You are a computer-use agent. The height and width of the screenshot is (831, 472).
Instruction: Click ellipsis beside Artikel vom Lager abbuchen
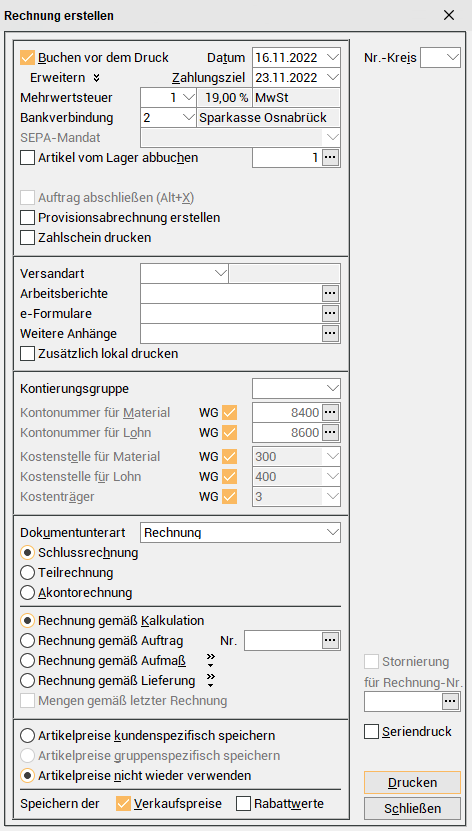click(330, 157)
